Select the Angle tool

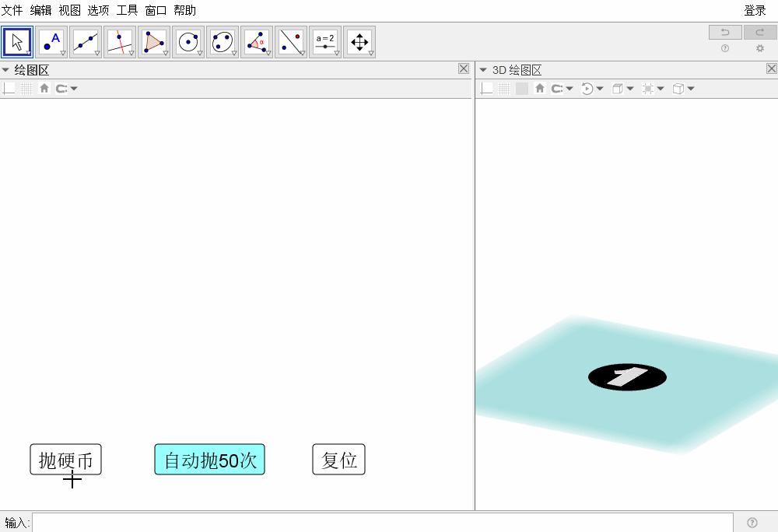[257, 42]
